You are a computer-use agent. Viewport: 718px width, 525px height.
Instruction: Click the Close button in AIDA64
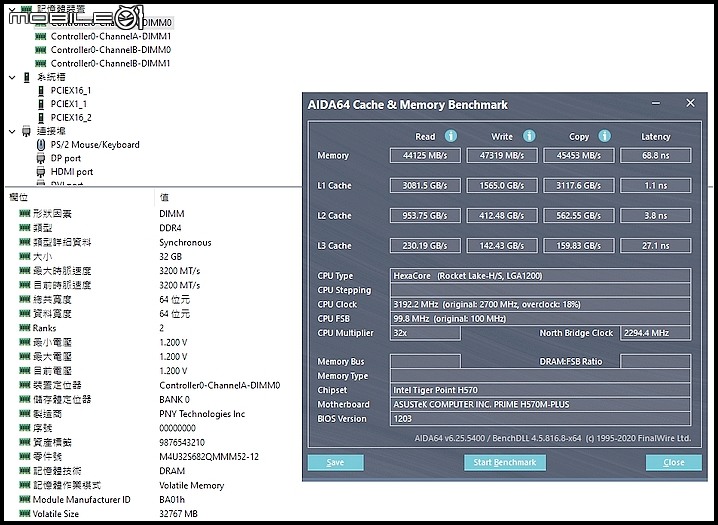[674, 462]
